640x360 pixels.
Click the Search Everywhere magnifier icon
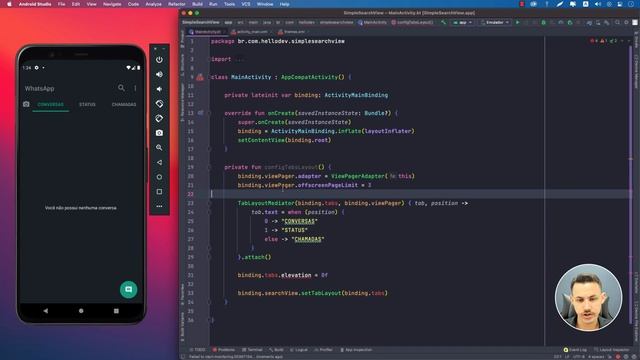point(618,22)
